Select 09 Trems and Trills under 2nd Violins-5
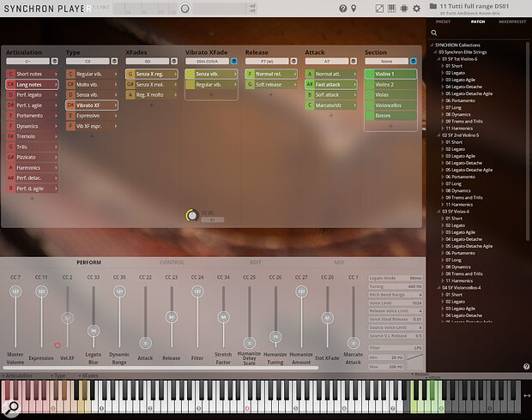532x420 pixels. [x=464, y=198]
